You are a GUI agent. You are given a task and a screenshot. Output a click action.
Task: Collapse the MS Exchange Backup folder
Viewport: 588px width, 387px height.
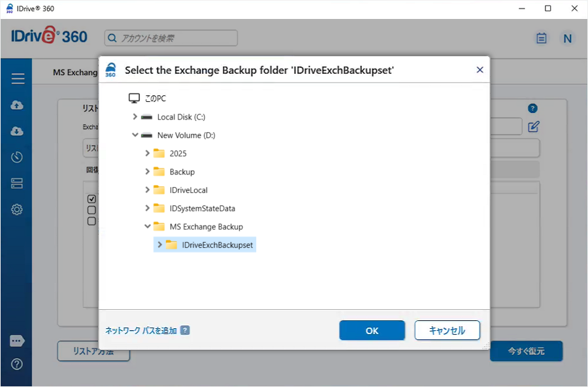click(147, 227)
